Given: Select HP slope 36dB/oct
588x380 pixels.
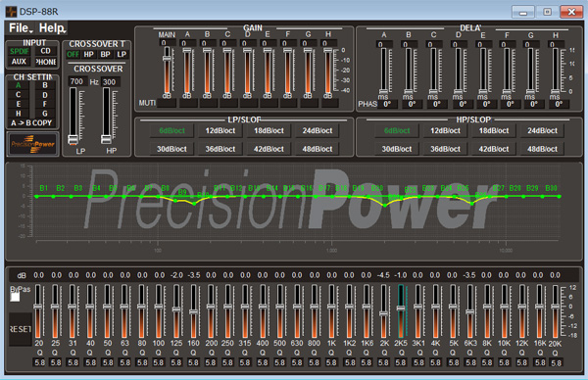Looking at the screenshot, I should pos(445,149).
